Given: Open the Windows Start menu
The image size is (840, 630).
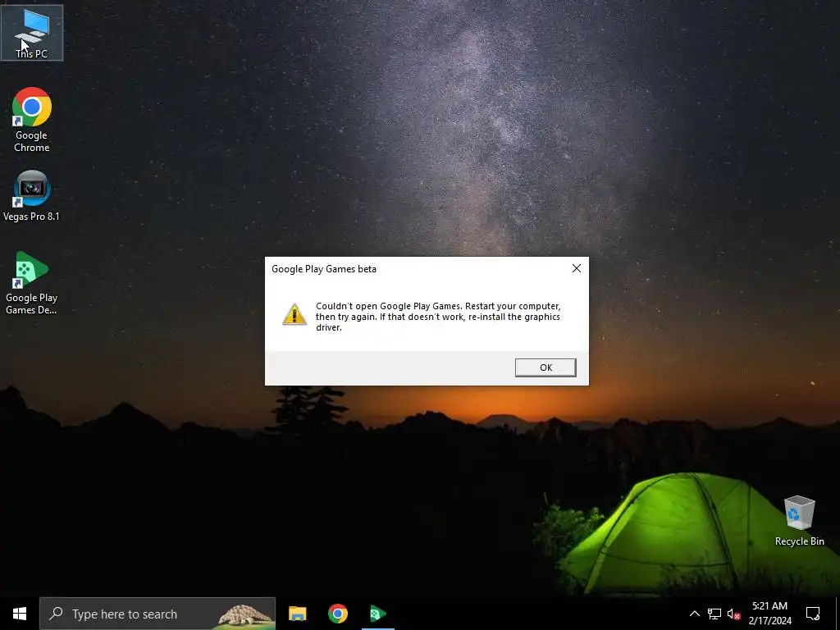Looking at the screenshot, I should (x=20, y=614).
